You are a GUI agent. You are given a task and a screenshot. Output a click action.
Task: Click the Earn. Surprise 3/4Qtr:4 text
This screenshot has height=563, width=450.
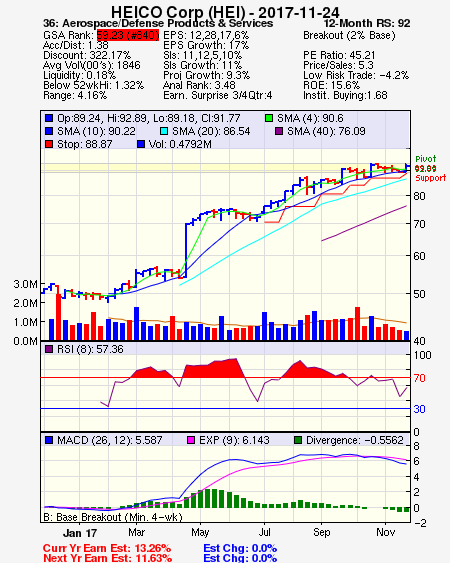click(218, 96)
